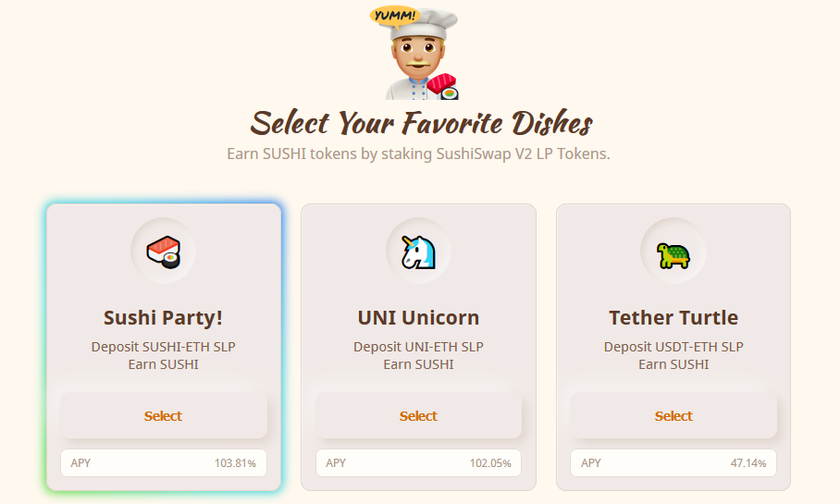Image resolution: width=840 pixels, height=504 pixels.
Task: Click the unicorn icon on UNI Unicorn card
Action: pos(418,251)
